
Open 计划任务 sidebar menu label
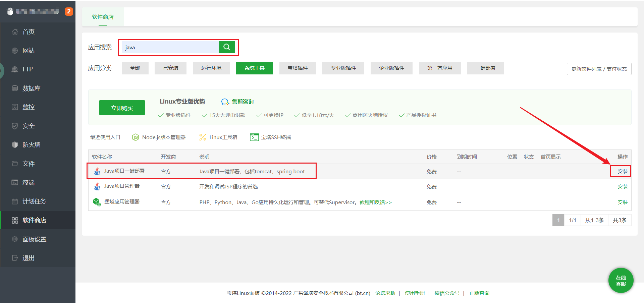[x=34, y=201]
